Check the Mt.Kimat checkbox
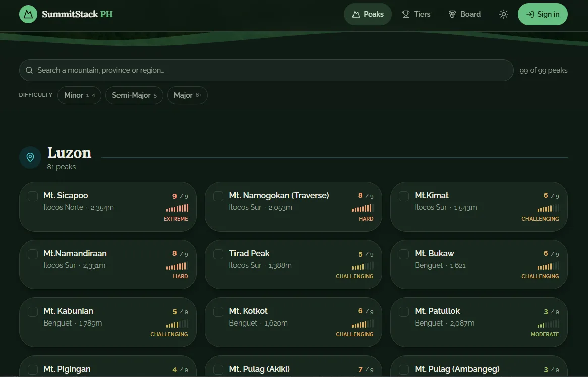 point(404,196)
